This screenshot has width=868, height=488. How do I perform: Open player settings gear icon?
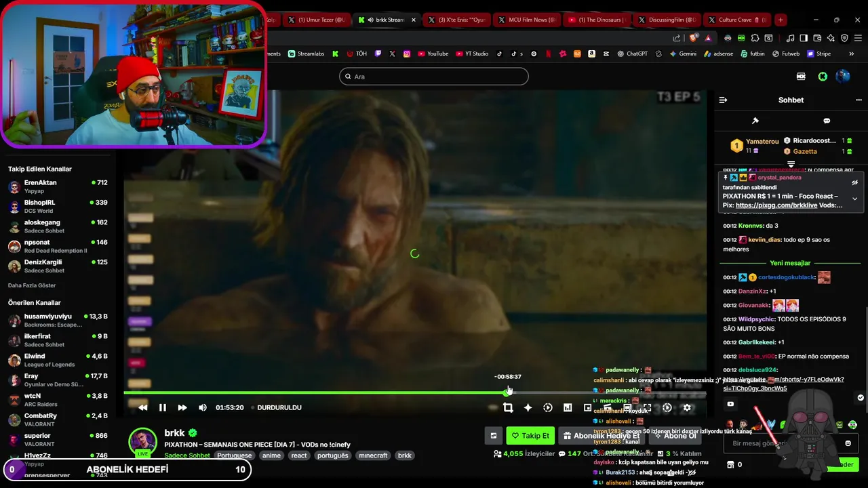pos(687,407)
